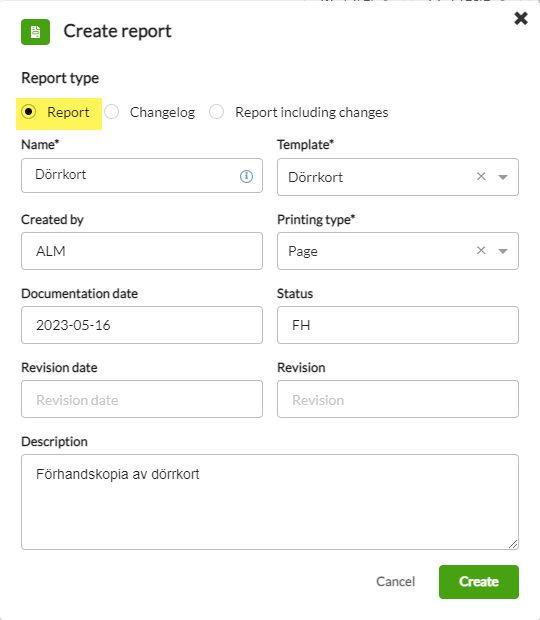This screenshot has width=540, height=620.
Task: Select the Report radio button
Action: coord(28,112)
